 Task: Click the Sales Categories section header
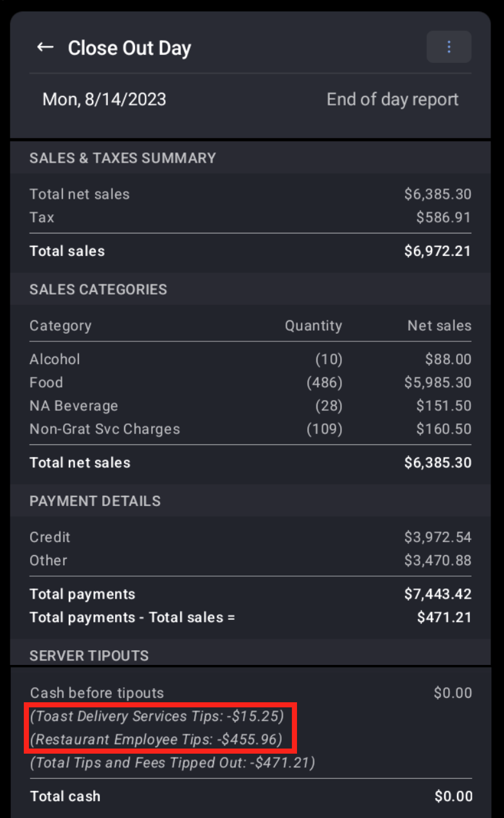pos(98,289)
